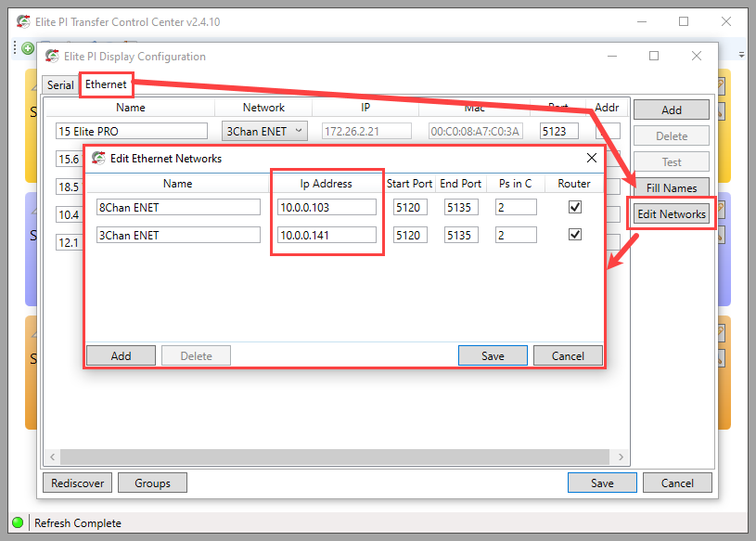756x541 pixels.
Task: Switch to the Serial tab
Action: (x=59, y=84)
